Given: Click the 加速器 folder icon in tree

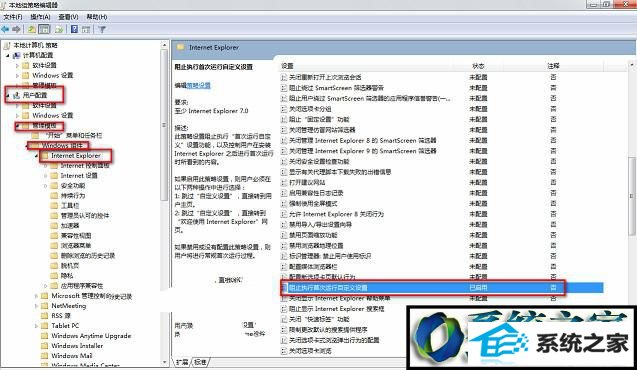Looking at the screenshot, I should (54, 225).
